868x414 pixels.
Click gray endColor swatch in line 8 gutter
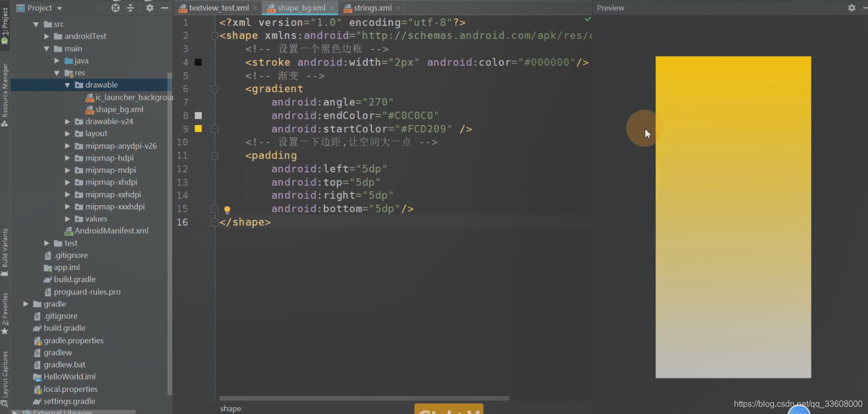pyautogui.click(x=198, y=115)
